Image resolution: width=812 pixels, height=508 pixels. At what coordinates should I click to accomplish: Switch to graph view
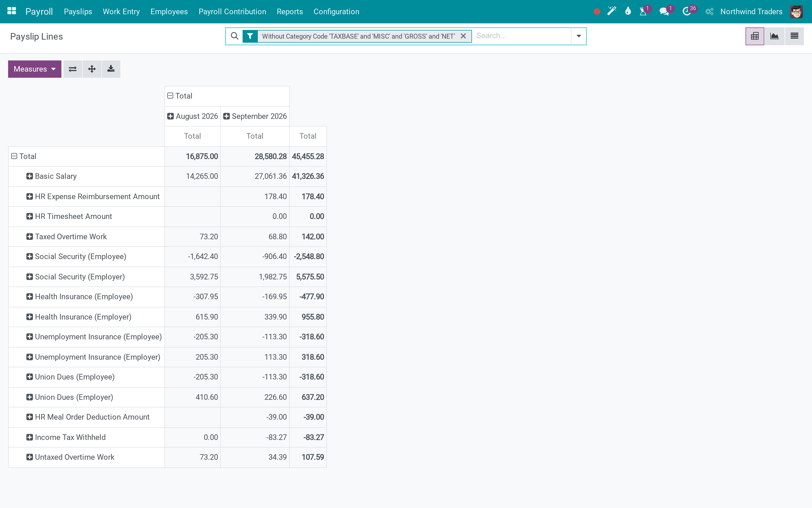[774, 36]
